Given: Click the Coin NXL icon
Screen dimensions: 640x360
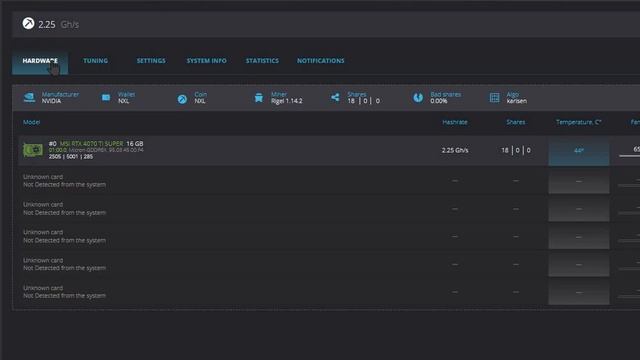Looking at the screenshot, I should click(182, 99).
